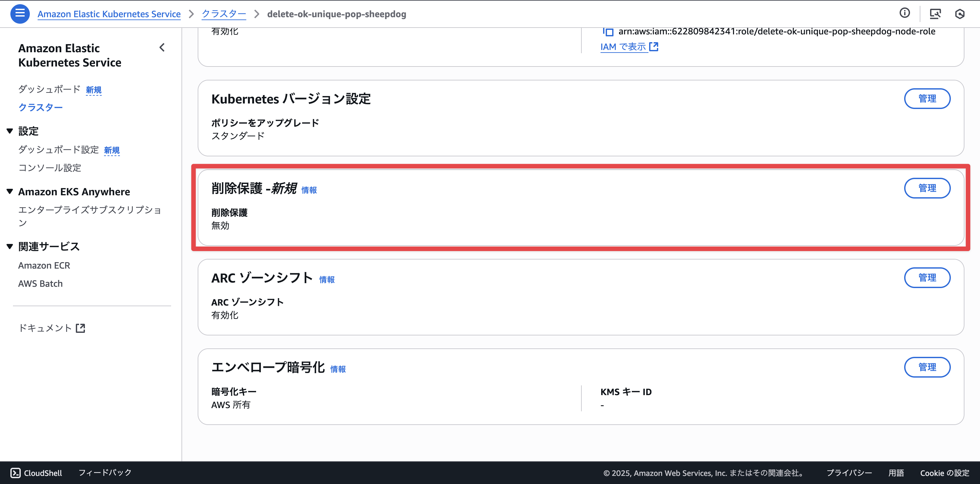This screenshot has height=484, width=980.
Task: Click the AWS 所有 encryption key value
Action: click(x=231, y=405)
